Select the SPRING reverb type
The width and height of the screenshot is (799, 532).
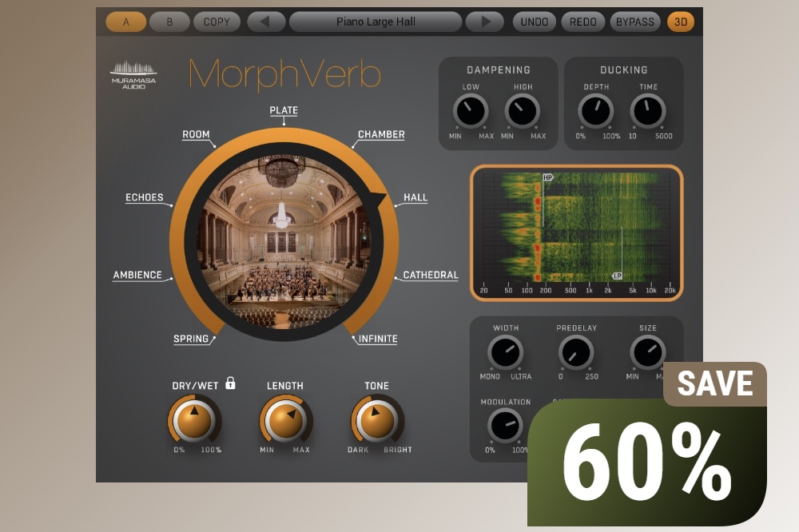191,339
